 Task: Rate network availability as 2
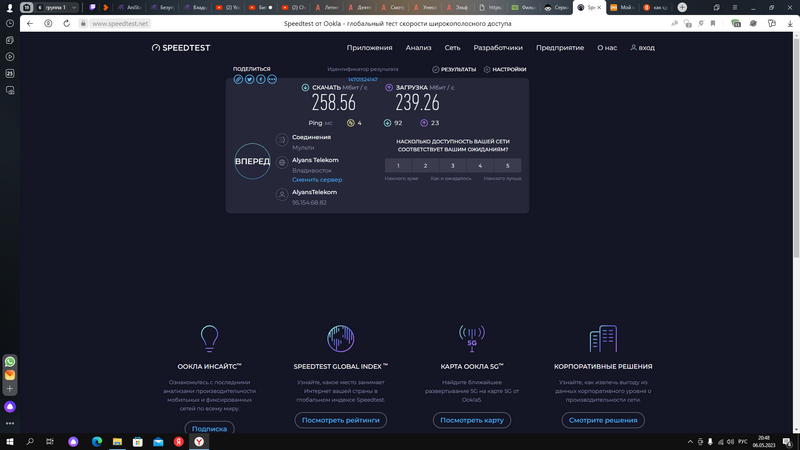[426, 165]
